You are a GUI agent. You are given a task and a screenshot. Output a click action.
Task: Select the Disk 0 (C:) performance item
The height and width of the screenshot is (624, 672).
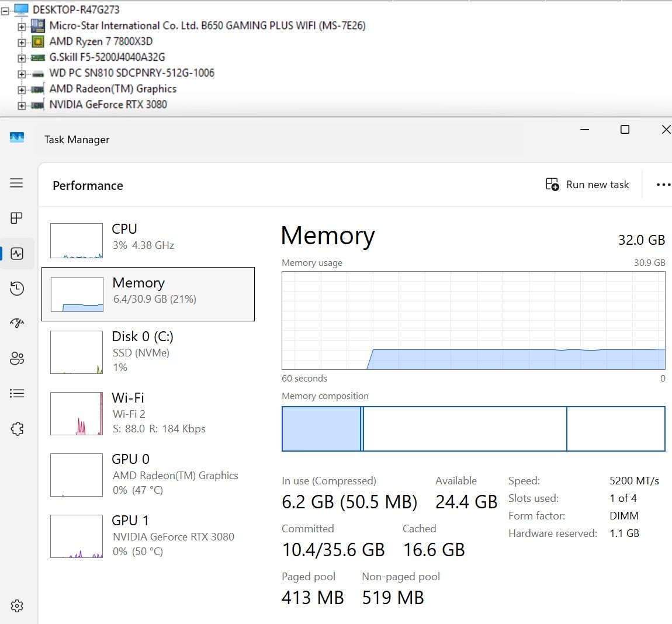148,352
